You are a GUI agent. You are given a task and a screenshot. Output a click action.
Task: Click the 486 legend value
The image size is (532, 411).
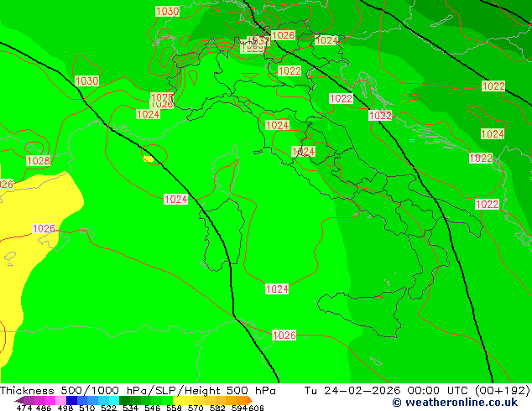pos(44,408)
